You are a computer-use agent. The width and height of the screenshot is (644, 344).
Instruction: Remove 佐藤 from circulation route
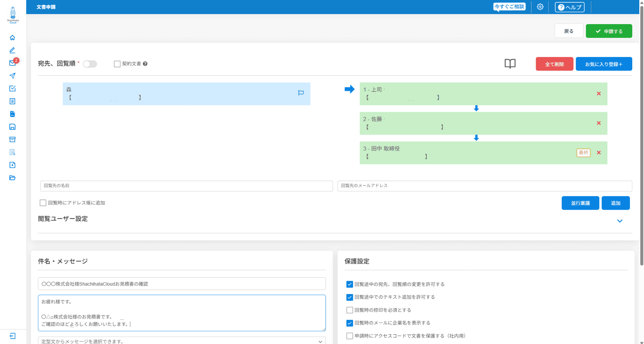coord(599,123)
